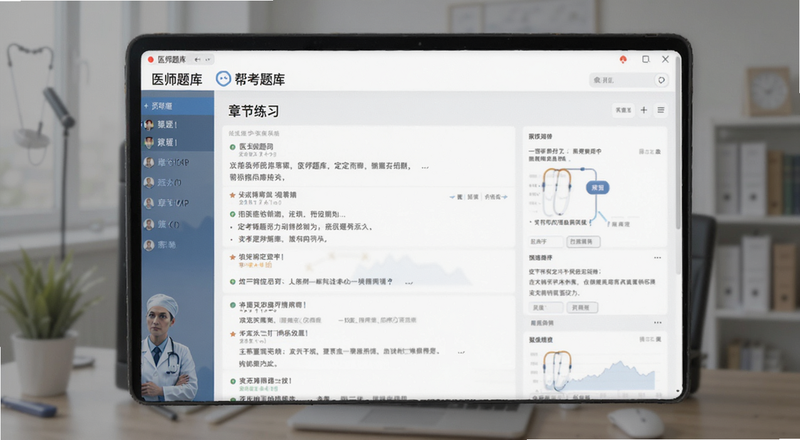Click the blue rounded button on stethoscope diagram

tap(597, 188)
